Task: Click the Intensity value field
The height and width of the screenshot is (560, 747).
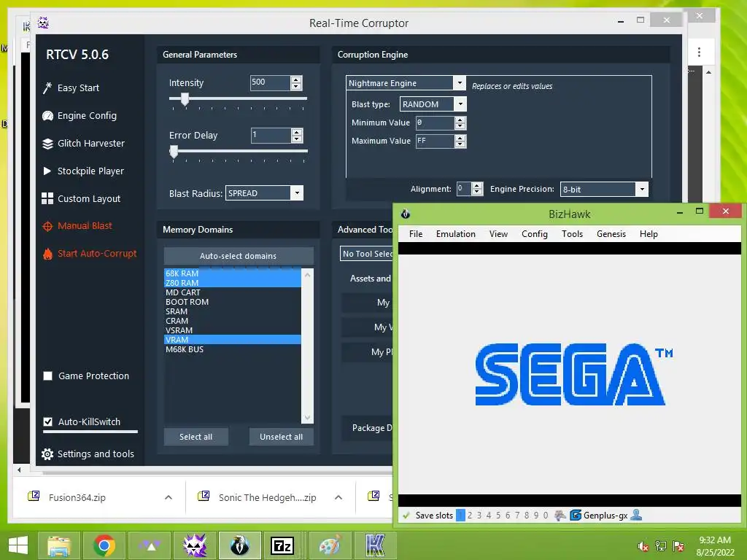Action: coord(270,83)
